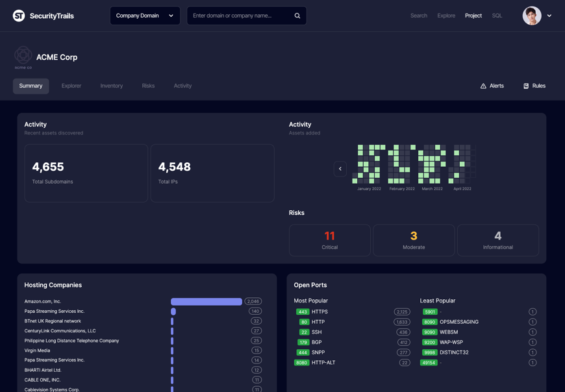Click the January 2022 calendar label
This screenshot has height=392, width=565.
[369, 189]
